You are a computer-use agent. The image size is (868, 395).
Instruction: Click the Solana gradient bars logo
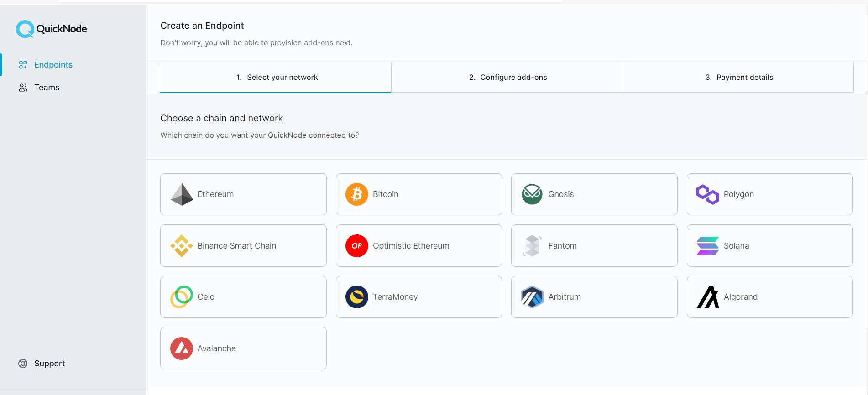tap(707, 246)
